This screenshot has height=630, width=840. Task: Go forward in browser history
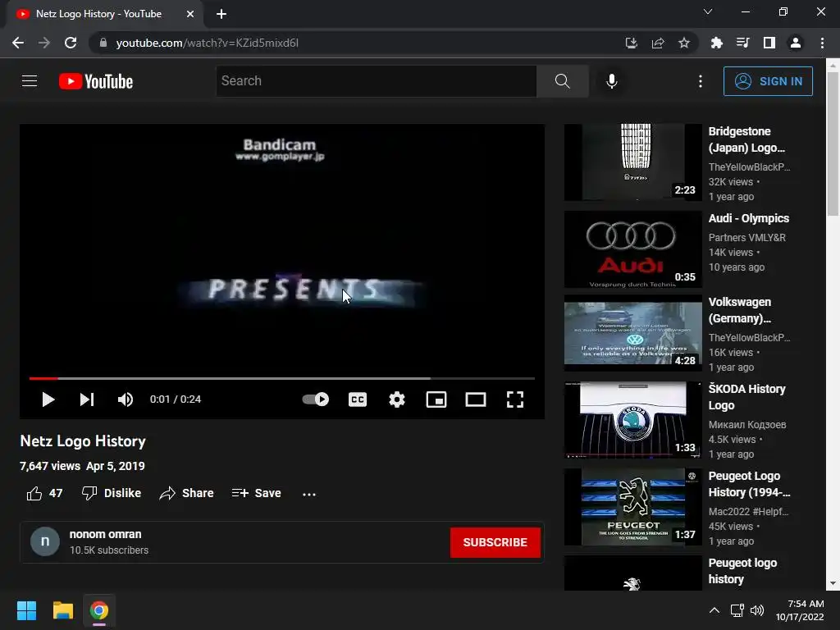[x=44, y=43]
